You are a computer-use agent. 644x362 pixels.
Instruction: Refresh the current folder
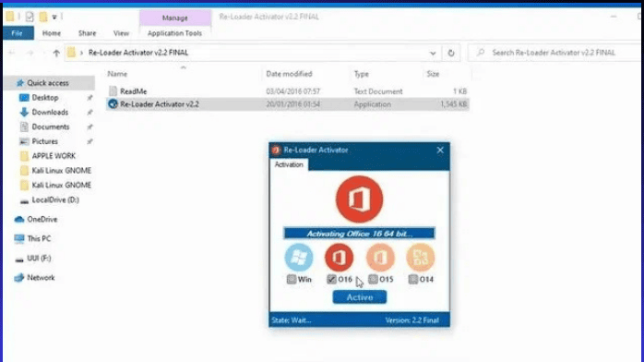(x=451, y=53)
